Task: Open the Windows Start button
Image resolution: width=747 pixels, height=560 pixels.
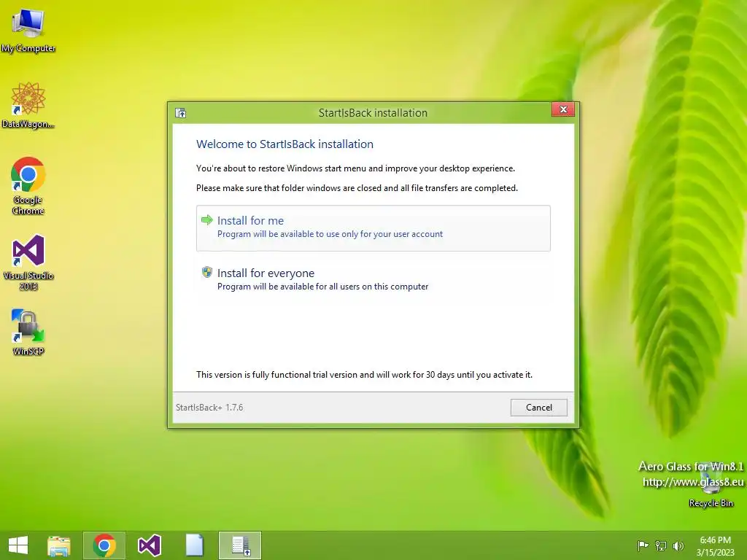Action: click(18, 545)
